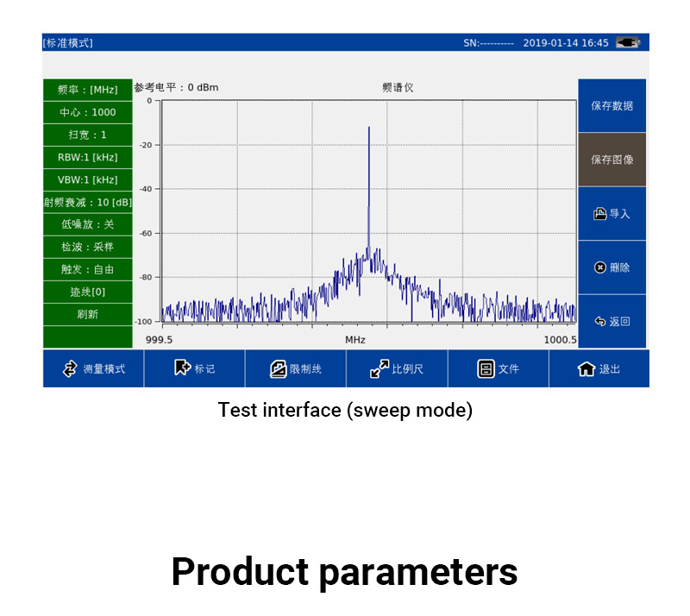Click 保存数据 (save data)
The width and height of the screenshot is (690, 616).
(612, 106)
